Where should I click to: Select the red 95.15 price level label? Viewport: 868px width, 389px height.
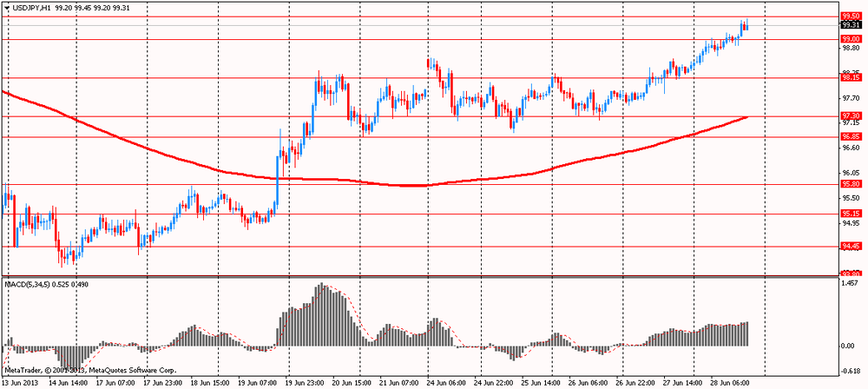click(851, 214)
